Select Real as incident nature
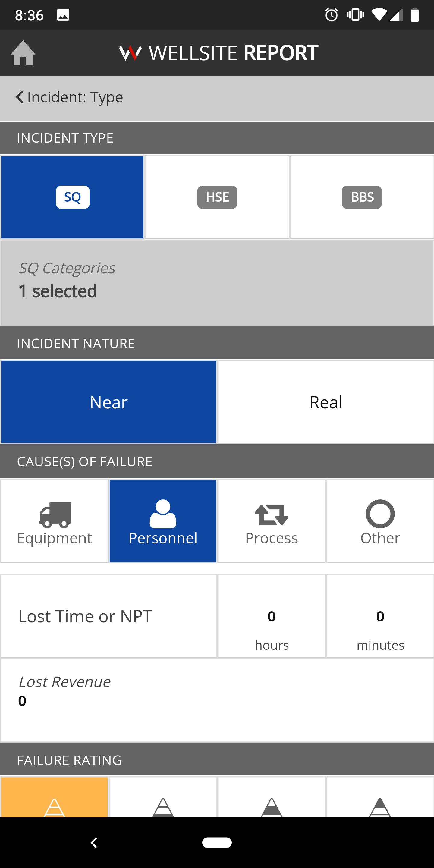This screenshot has height=868, width=434. point(325,402)
